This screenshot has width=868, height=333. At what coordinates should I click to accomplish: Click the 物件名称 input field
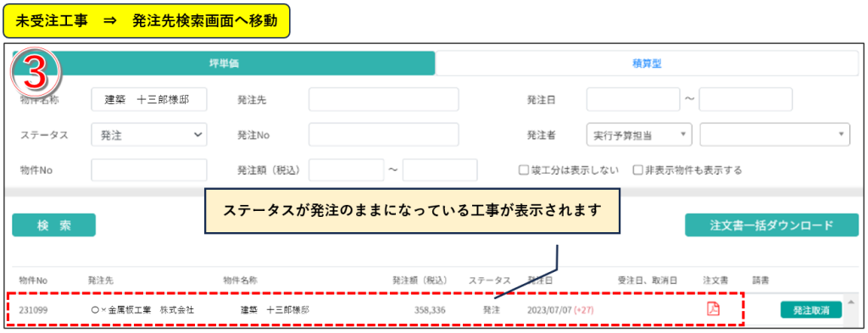pyautogui.click(x=149, y=100)
